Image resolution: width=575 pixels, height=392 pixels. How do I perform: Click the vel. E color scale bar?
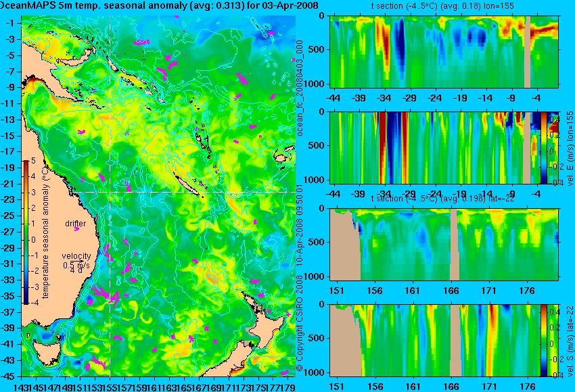click(543, 147)
